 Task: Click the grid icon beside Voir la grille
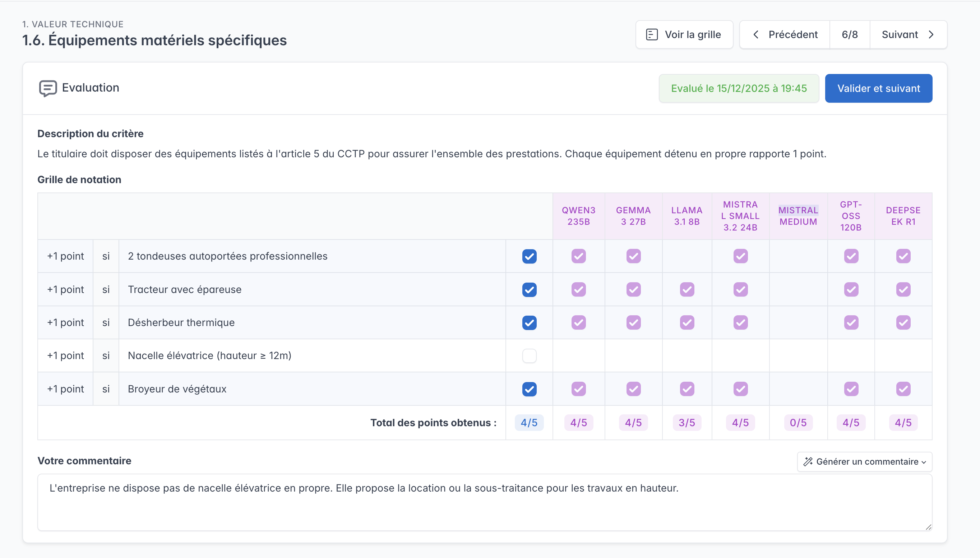point(652,34)
